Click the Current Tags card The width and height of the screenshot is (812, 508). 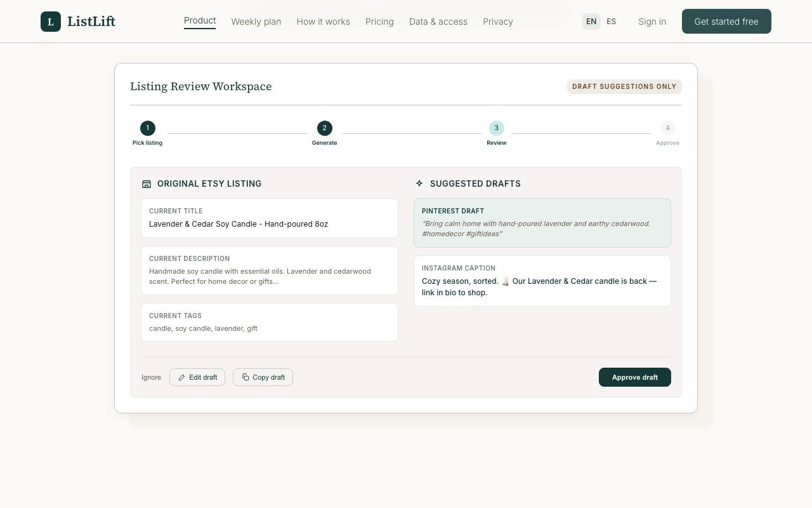(x=270, y=323)
